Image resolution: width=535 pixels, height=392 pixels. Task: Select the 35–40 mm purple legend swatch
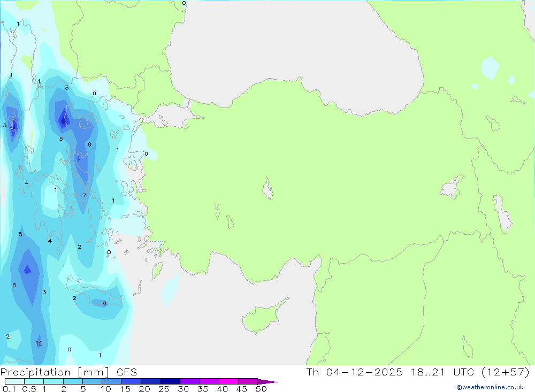click(x=209, y=381)
